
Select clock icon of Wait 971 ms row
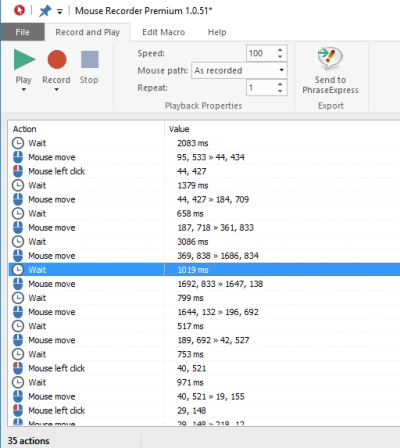pos(18,382)
